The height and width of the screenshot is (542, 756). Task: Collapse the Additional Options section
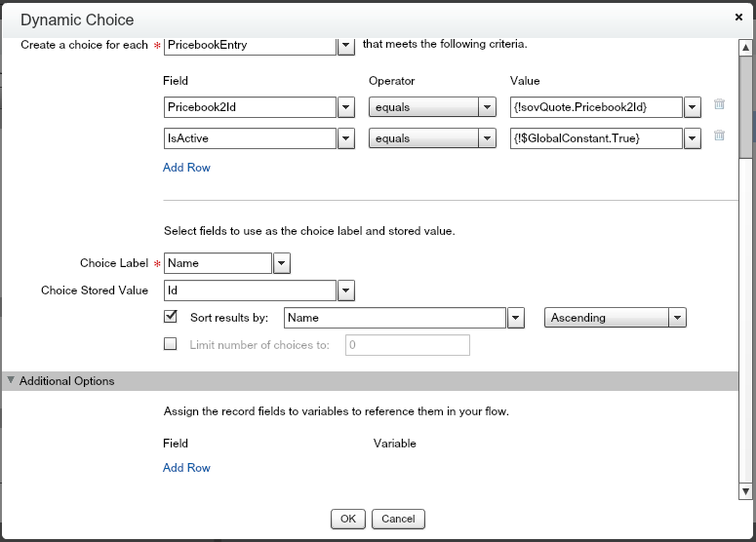(x=12, y=381)
